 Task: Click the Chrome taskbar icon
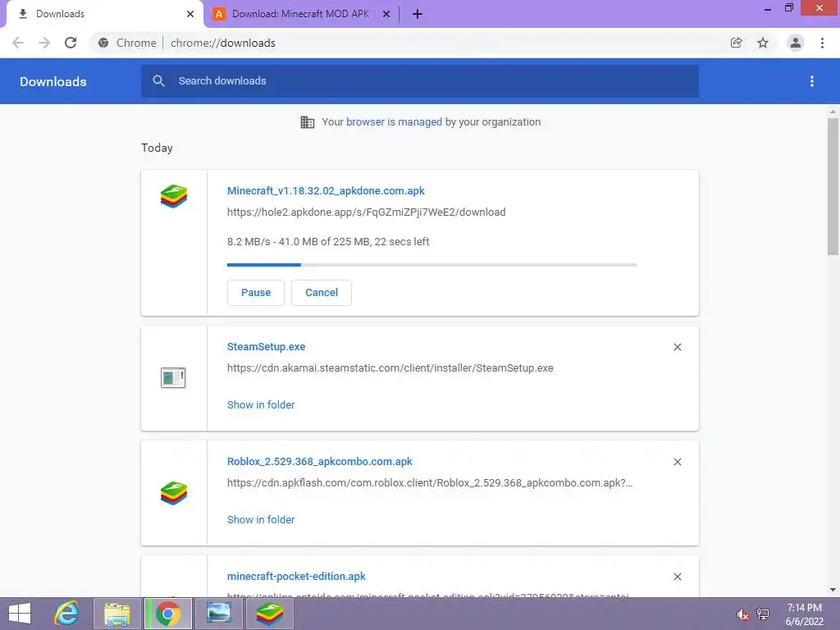pyautogui.click(x=168, y=614)
